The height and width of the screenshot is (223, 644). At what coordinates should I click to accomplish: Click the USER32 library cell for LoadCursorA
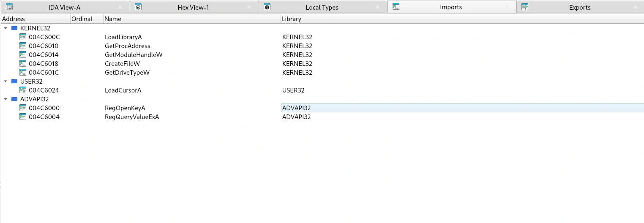(293, 90)
